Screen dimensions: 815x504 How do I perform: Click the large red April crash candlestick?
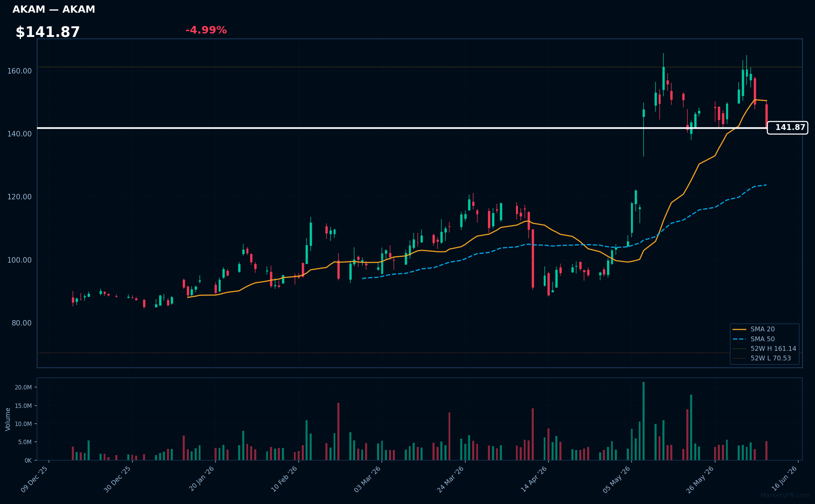(533, 258)
